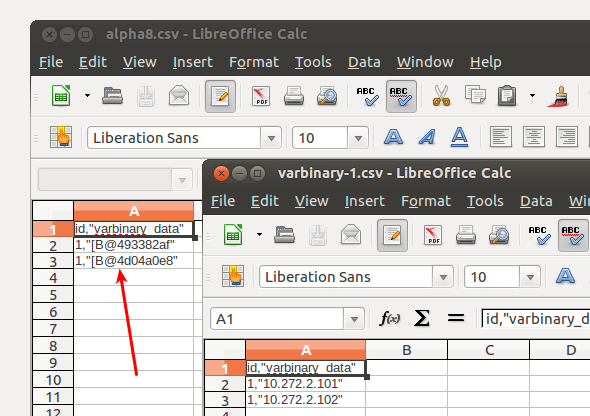This screenshot has height=416, width=590.
Task: Open the New document dropdown arrow in varbinary-1.csv
Action: tap(259, 235)
